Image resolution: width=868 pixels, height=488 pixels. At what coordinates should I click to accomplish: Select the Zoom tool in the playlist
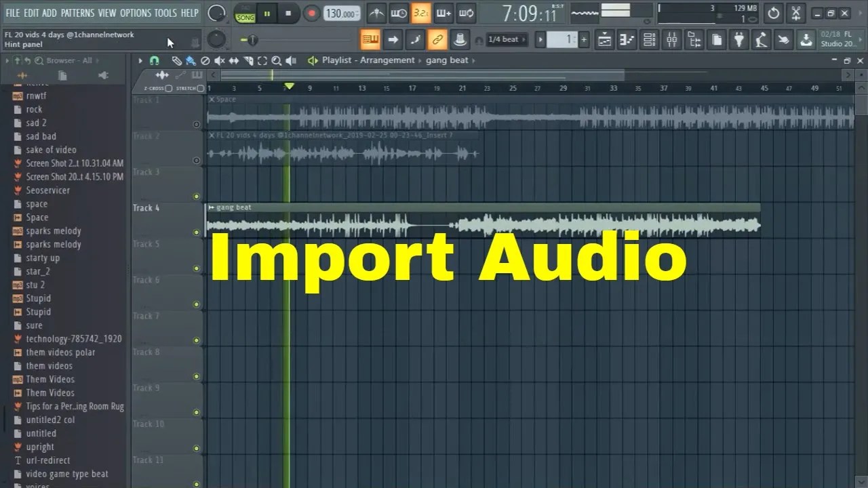coord(277,60)
